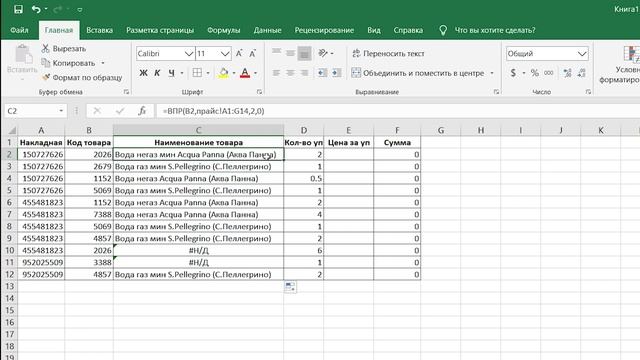
Task: Open the Разметка страницы tab
Action: tap(160, 30)
